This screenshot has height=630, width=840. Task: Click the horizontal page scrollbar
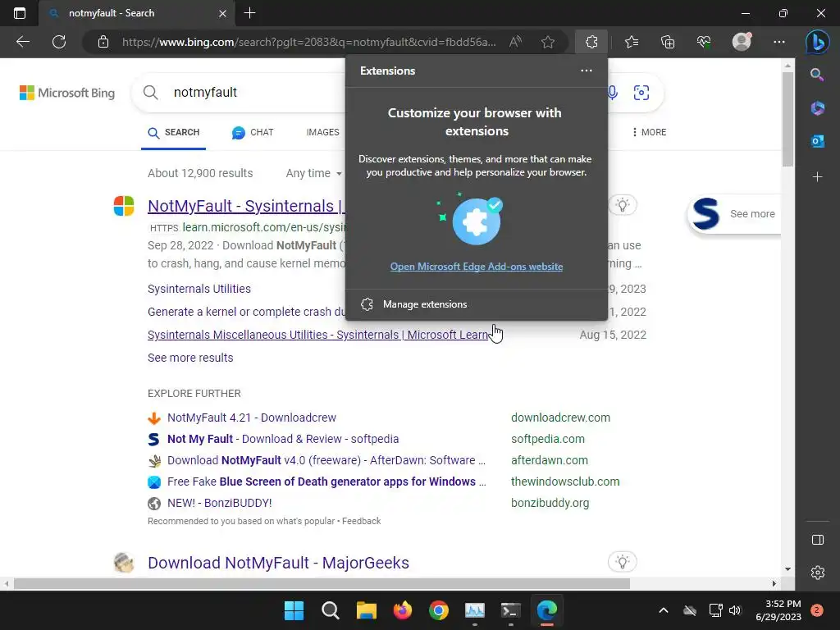pyautogui.click(x=322, y=583)
